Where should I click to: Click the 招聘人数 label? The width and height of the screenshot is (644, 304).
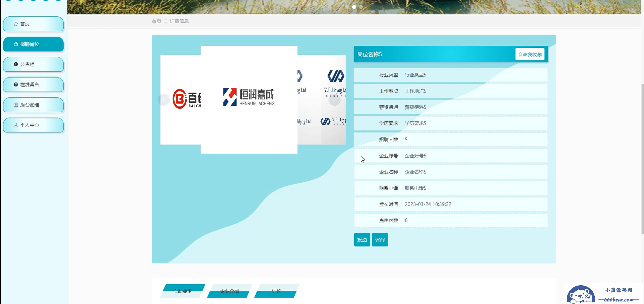pos(388,140)
